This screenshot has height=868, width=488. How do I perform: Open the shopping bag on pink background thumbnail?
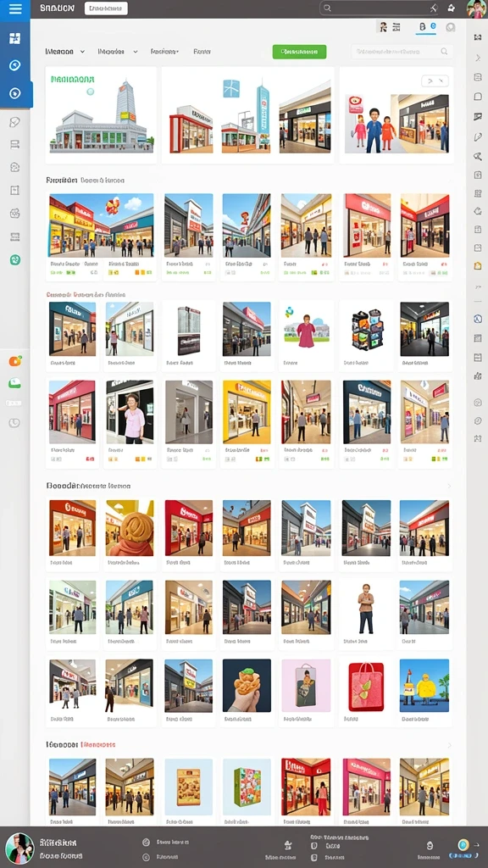coord(306,685)
